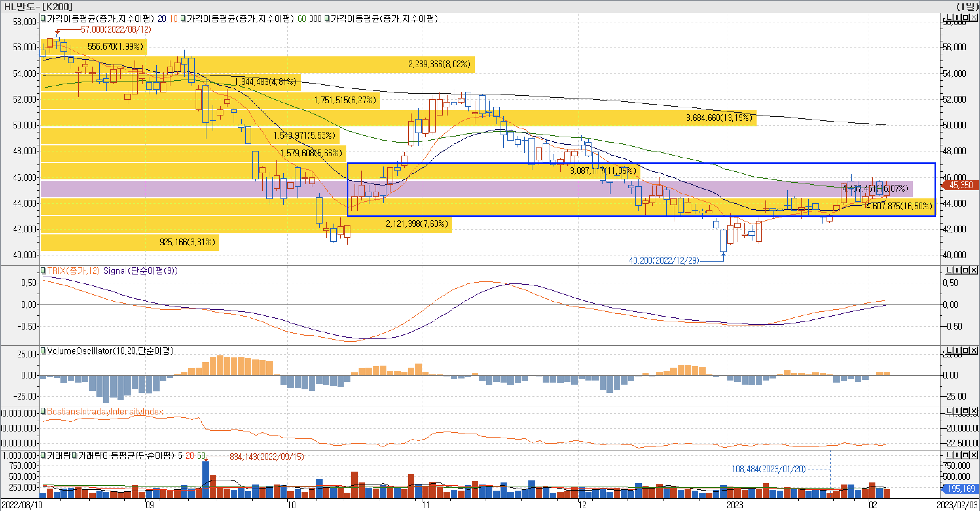Click the (1일) period label
The width and height of the screenshot is (980, 511).
[967, 6]
